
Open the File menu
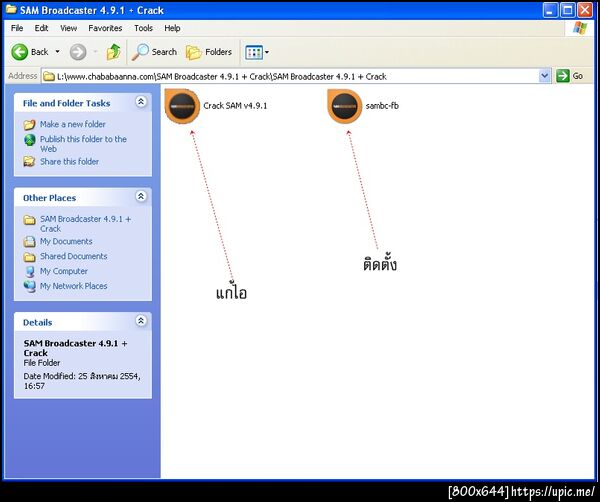pos(17,28)
